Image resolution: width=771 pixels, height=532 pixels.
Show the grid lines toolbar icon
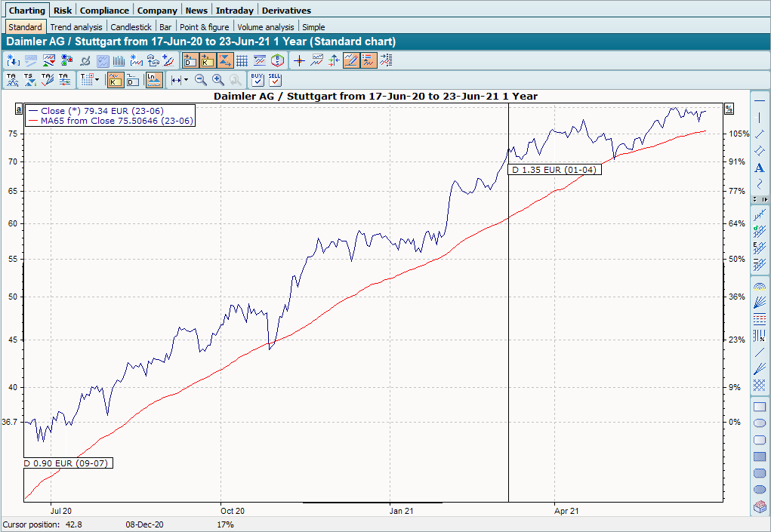[242, 61]
